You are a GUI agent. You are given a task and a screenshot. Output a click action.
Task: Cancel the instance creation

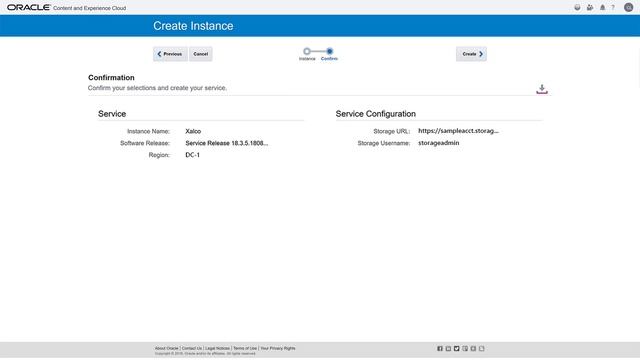tap(200, 54)
